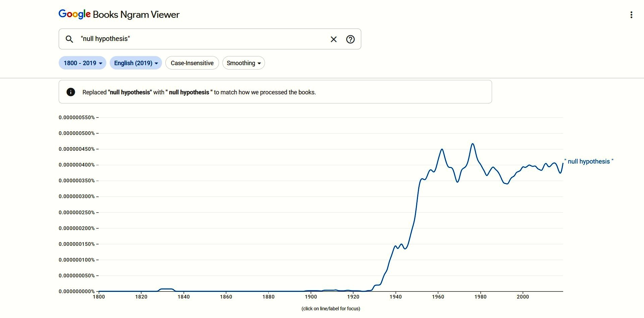Screen dimensions: 644x318
Task: Open the Smoothing dropdown
Action: 244,63
